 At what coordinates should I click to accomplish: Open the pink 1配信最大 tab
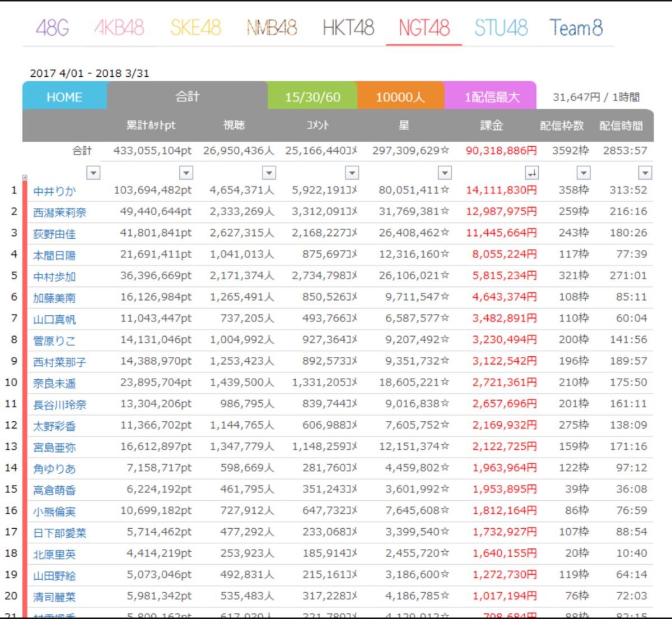pyautogui.click(x=491, y=97)
